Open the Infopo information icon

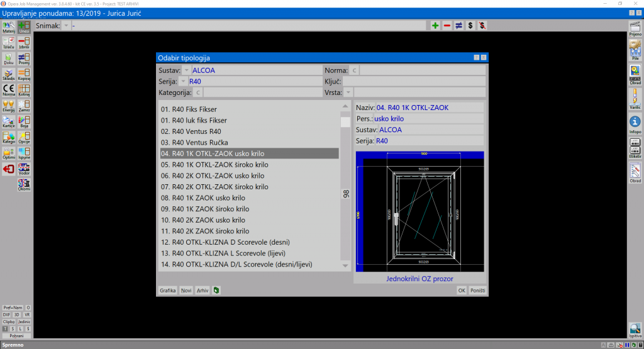click(x=635, y=123)
